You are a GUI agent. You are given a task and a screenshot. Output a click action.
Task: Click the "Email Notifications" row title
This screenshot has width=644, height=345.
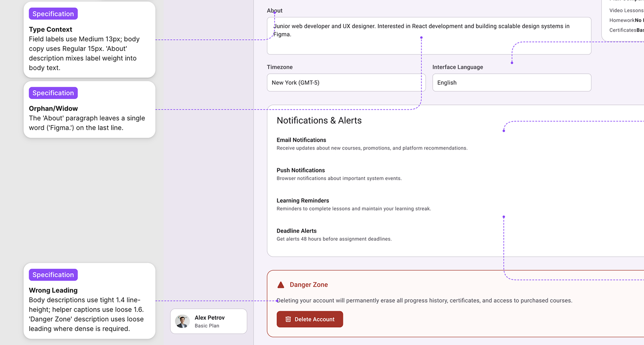[302, 140]
